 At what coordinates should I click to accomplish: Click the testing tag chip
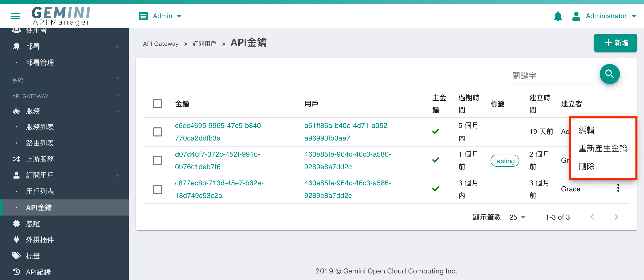point(505,161)
